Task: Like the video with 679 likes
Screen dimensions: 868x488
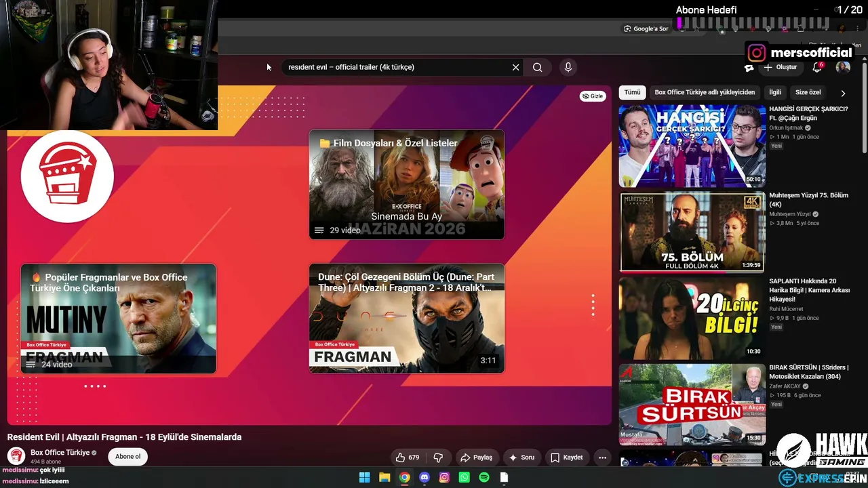Action: tap(408, 457)
